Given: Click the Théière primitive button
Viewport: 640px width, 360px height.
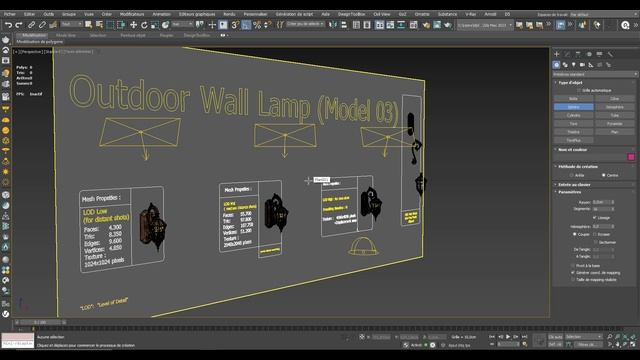Looking at the screenshot, I should pos(573,132).
